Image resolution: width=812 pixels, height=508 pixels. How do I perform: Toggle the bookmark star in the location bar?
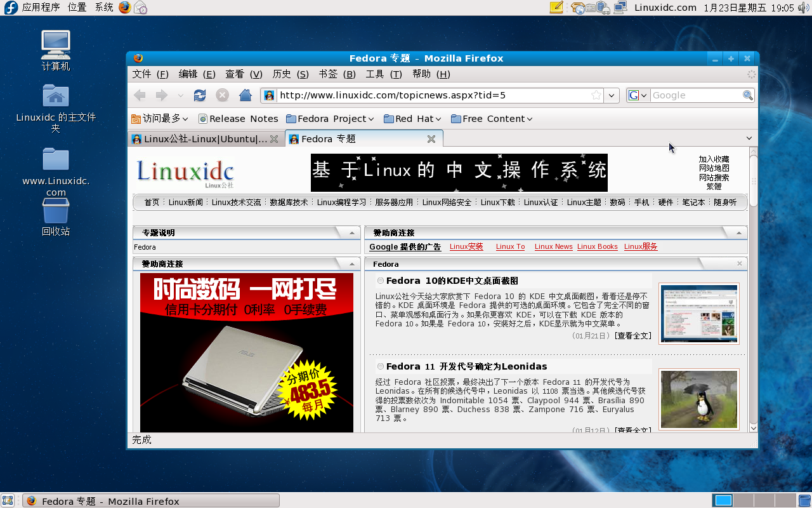click(x=595, y=95)
